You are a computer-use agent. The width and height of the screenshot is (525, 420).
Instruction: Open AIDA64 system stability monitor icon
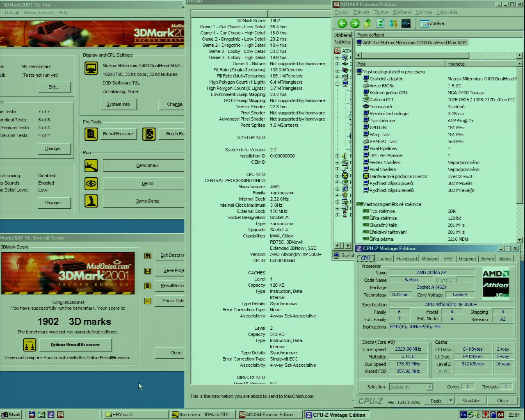406,23
